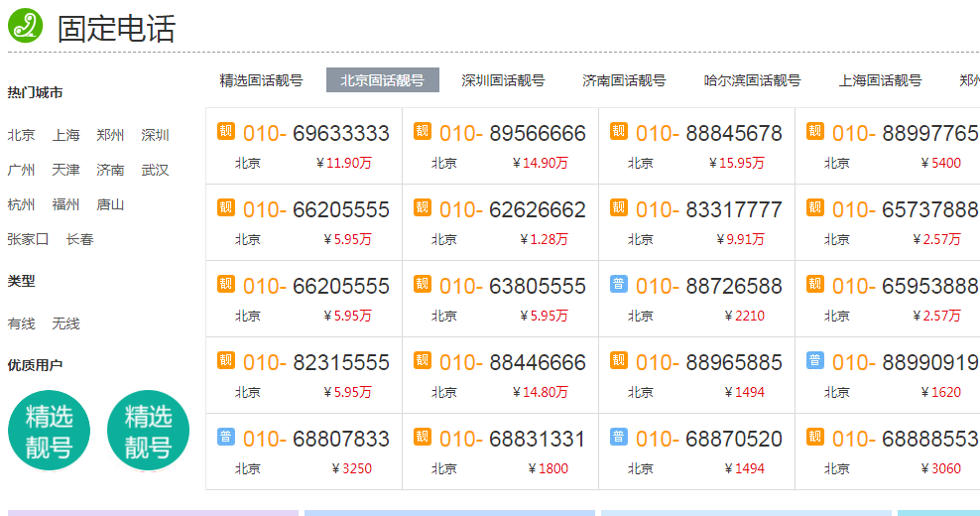Filter by city 上海
The image size is (980, 516).
66,135
